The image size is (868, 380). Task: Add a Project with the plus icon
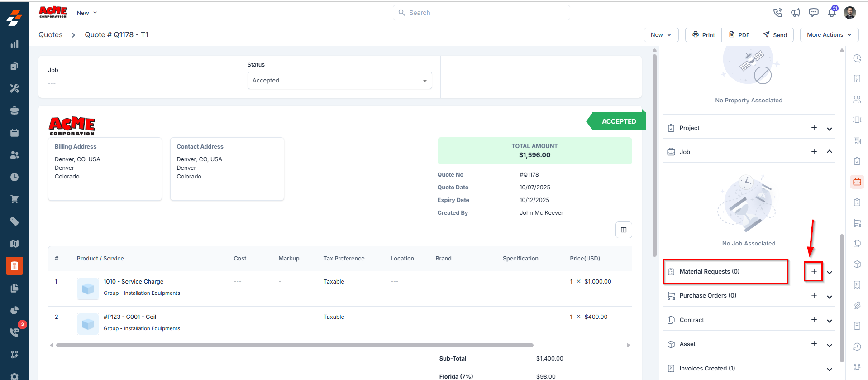pos(814,128)
